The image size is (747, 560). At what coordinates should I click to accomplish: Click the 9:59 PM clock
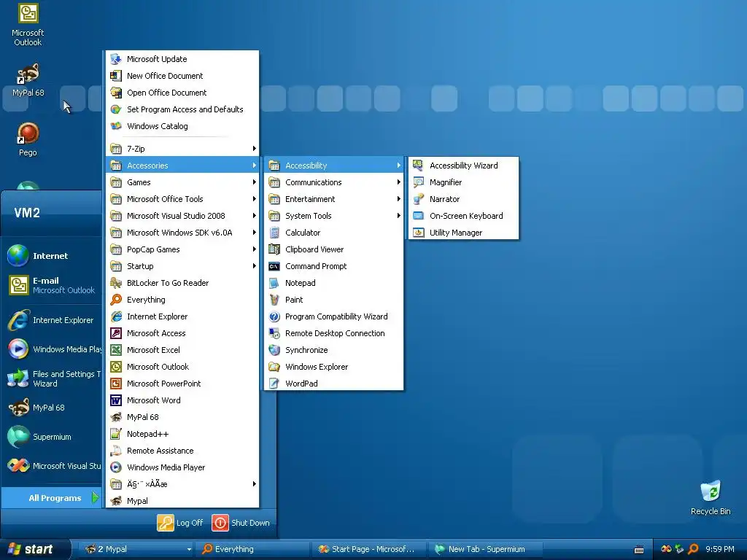tap(720, 549)
